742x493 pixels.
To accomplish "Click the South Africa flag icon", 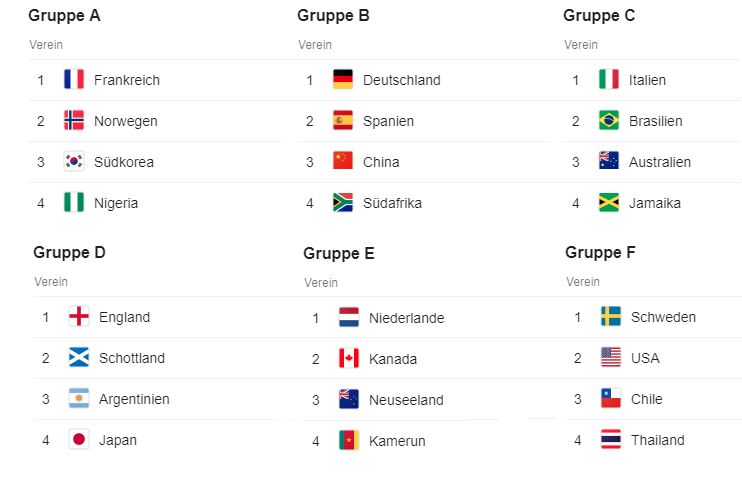I will coord(343,202).
